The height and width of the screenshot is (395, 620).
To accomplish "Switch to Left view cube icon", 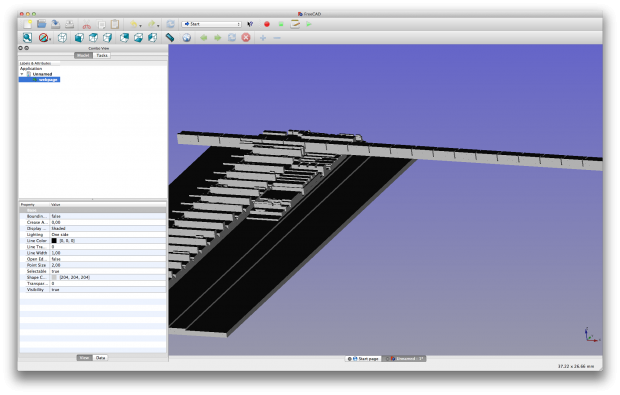I will tap(152, 38).
